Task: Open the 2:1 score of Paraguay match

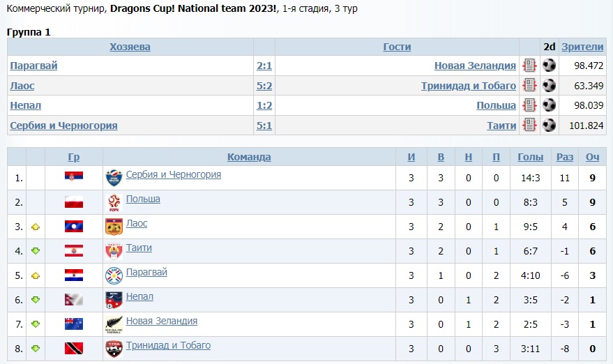Action: tap(264, 66)
